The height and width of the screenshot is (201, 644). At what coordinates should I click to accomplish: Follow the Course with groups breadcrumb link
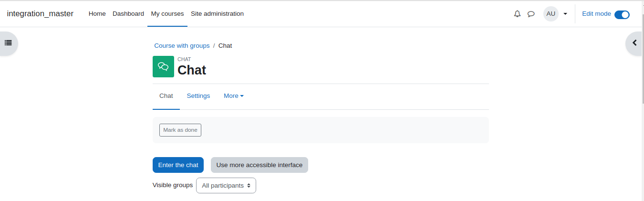point(182,46)
